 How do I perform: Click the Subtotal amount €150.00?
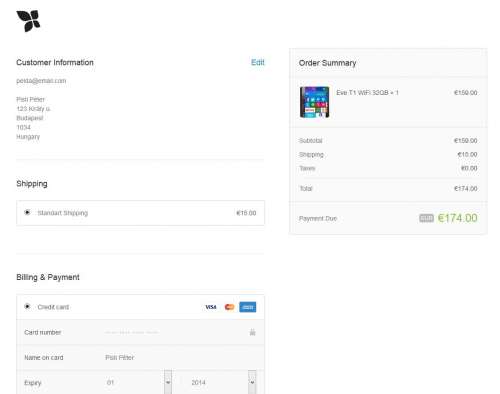click(x=465, y=140)
